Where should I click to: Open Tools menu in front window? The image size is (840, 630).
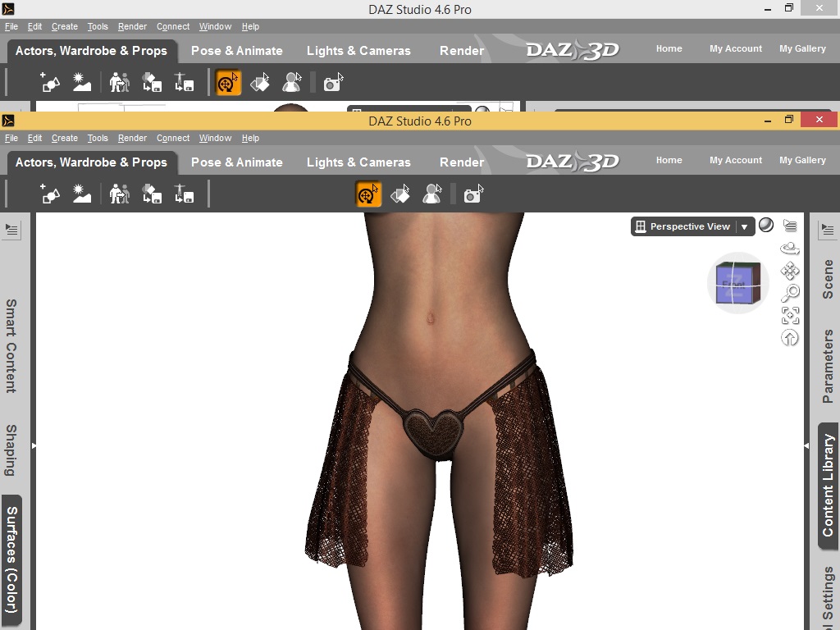pos(98,138)
